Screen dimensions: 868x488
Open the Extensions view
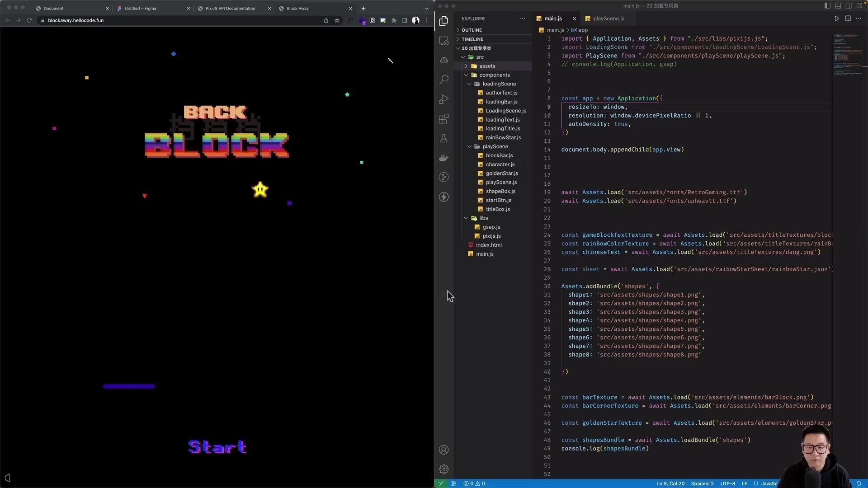(x=444, y=118)
